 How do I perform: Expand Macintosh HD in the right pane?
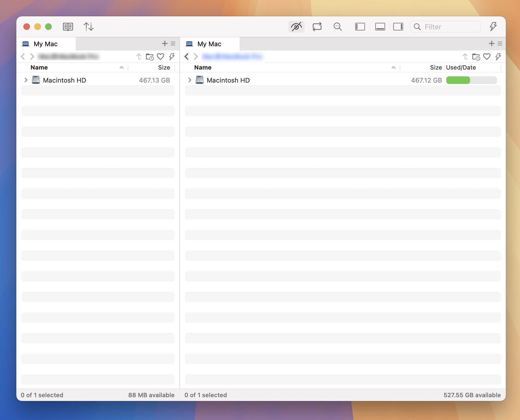pos(189,80)
